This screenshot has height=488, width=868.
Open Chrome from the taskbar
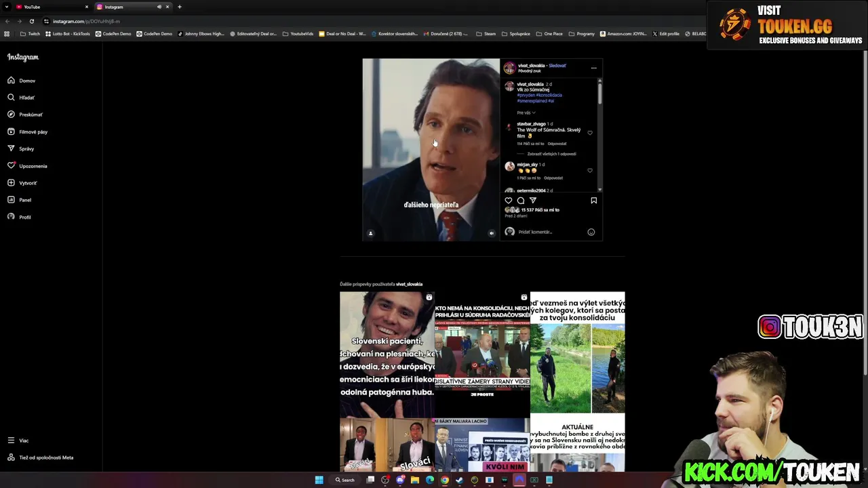coord(445,480)
